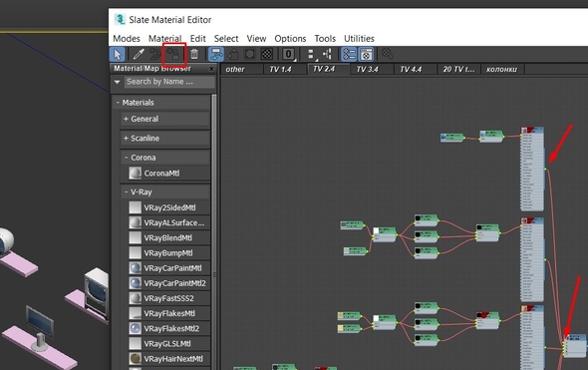Select VRayFastSSS2 in the list
This screenshot has width=588, height=370.
[x=168, y=298]
